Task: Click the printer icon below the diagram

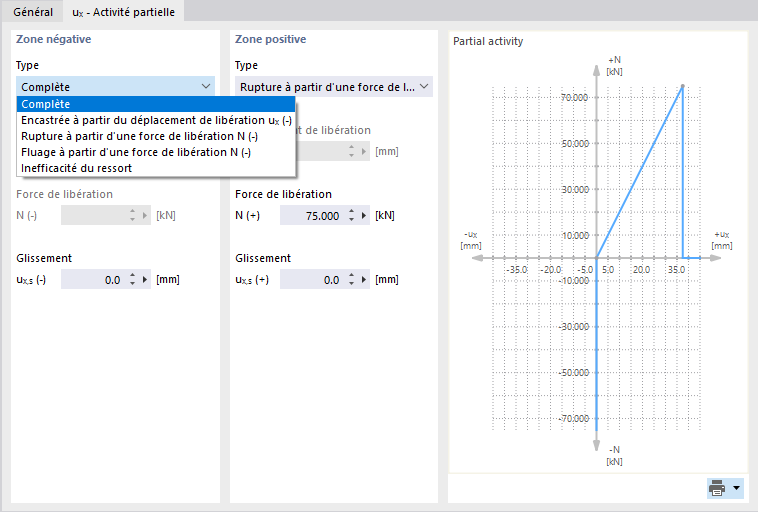Action: (x=717, y=488)
